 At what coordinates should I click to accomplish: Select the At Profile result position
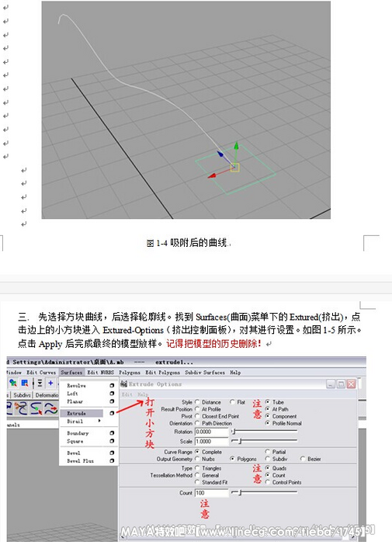click(197, 409)
